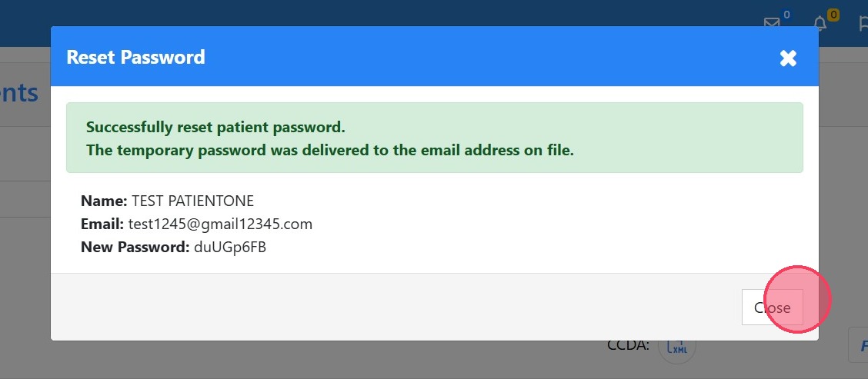Dismiss the Reset Password dialog with X

[x=788, y=58]
